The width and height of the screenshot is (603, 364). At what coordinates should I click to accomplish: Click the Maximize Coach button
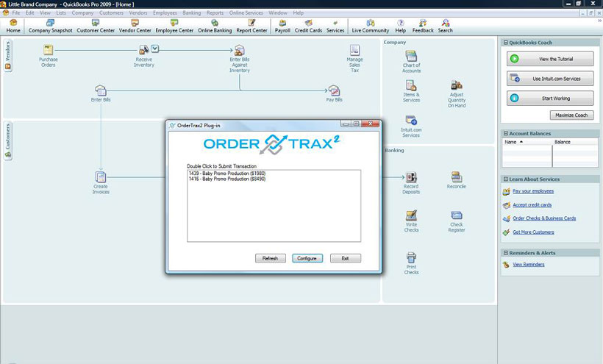[571, 115]
